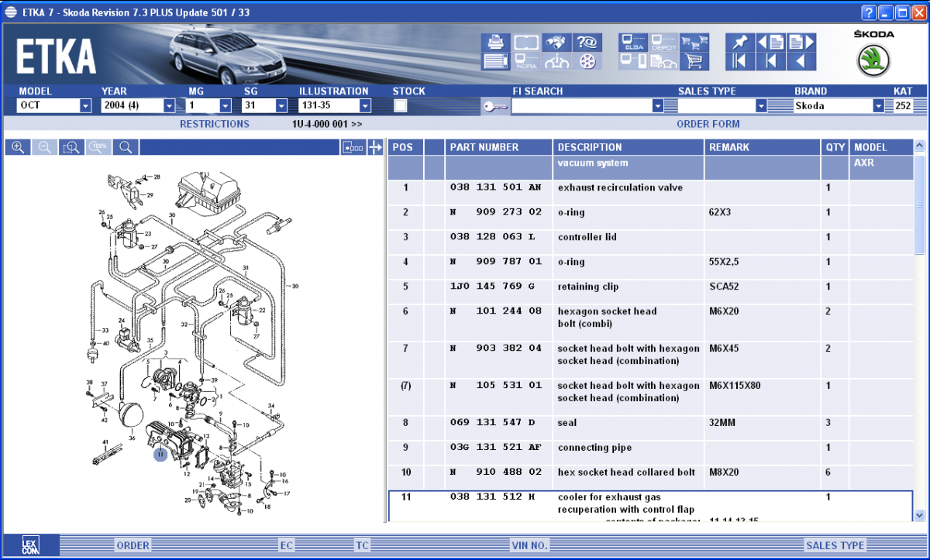Click the POS column header
This screenshot has width=930, height=560.
click(405, 147)
